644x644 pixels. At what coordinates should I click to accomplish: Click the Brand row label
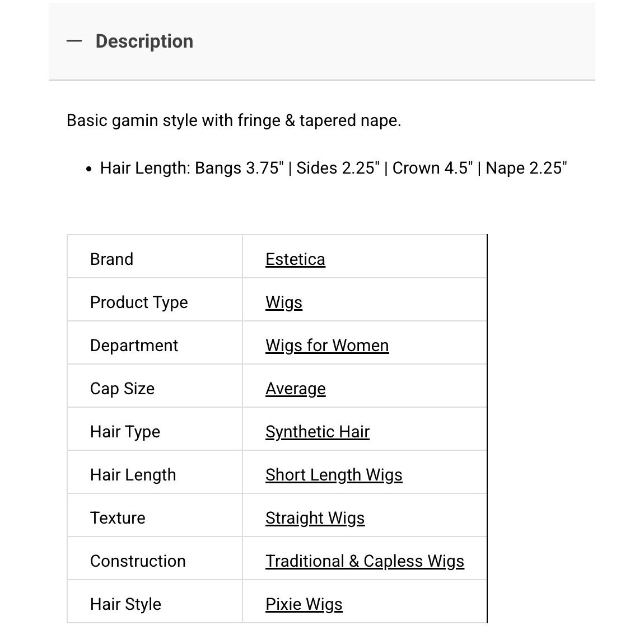(x=111, y=260)
